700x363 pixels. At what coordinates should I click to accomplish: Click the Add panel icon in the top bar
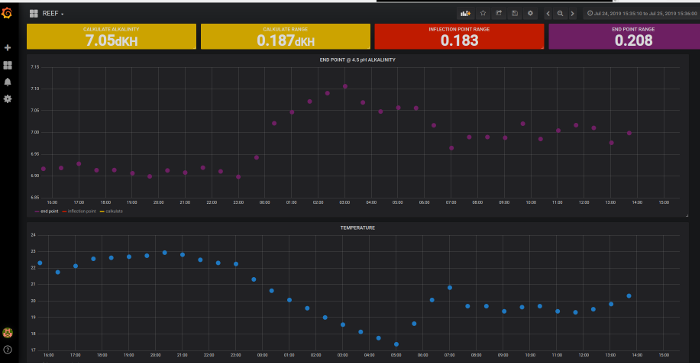click(466, 13)
